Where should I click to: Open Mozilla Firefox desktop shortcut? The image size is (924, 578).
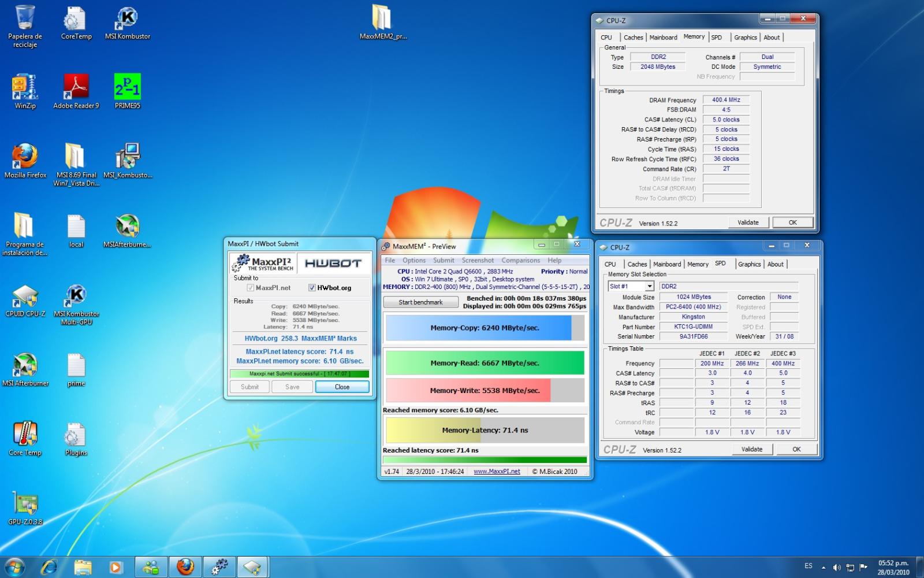(x=25, y=161)
